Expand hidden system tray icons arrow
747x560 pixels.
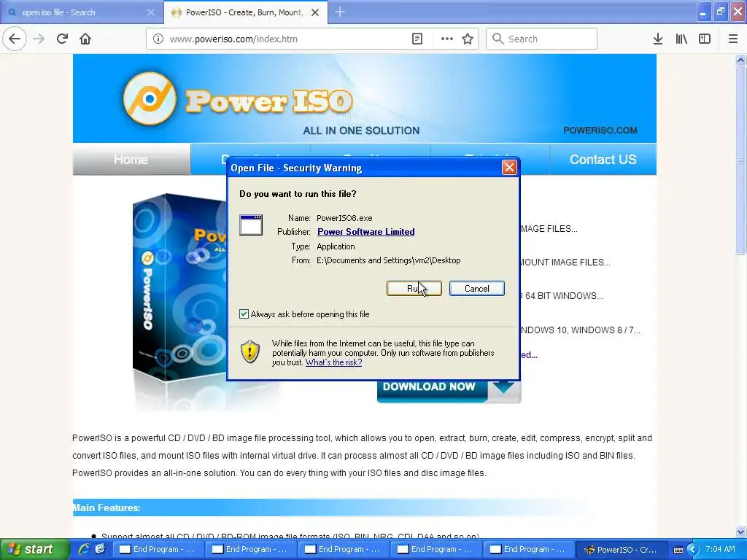coord(692,550)
